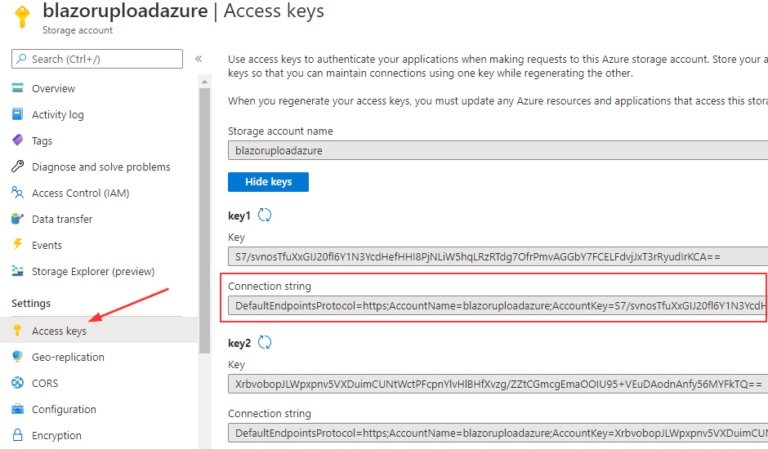This screenshot has height=449, width=768.
Task: Click the CORS icon
Action: [x=18, y=382]
